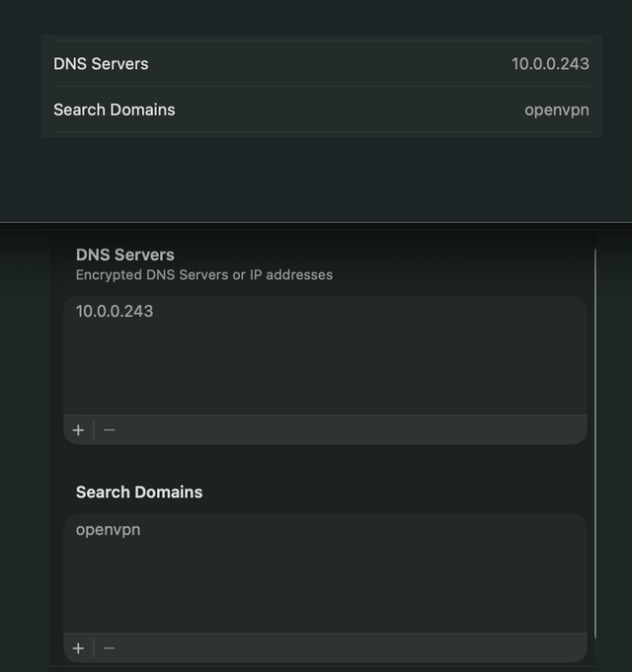Remove selected DNS server with minus button
Image resolution: width=632 pixels, height=672 pixels.
point(110,430)
